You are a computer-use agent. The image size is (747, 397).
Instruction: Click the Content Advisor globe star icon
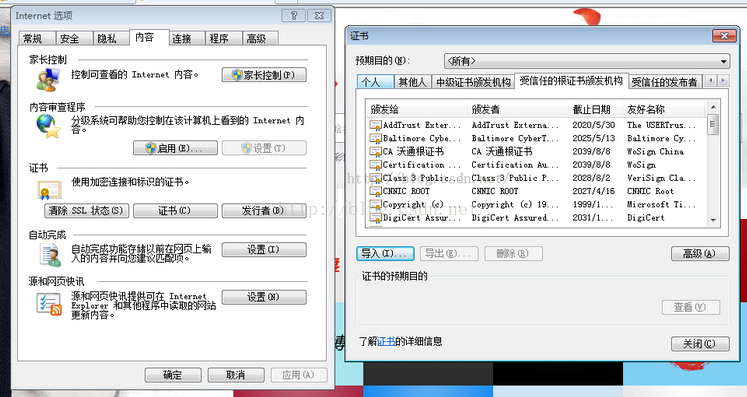pos(48,126)
